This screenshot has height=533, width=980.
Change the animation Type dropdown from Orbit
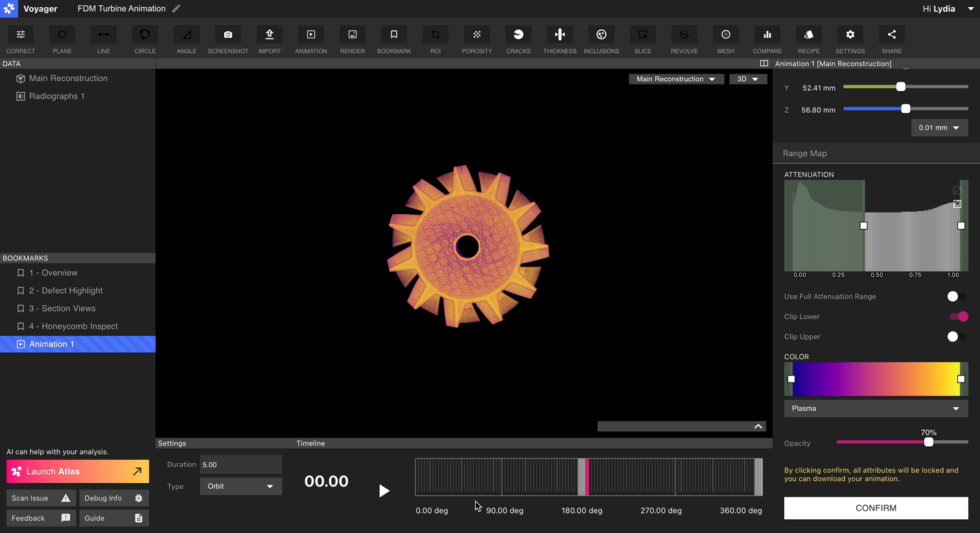240,486
